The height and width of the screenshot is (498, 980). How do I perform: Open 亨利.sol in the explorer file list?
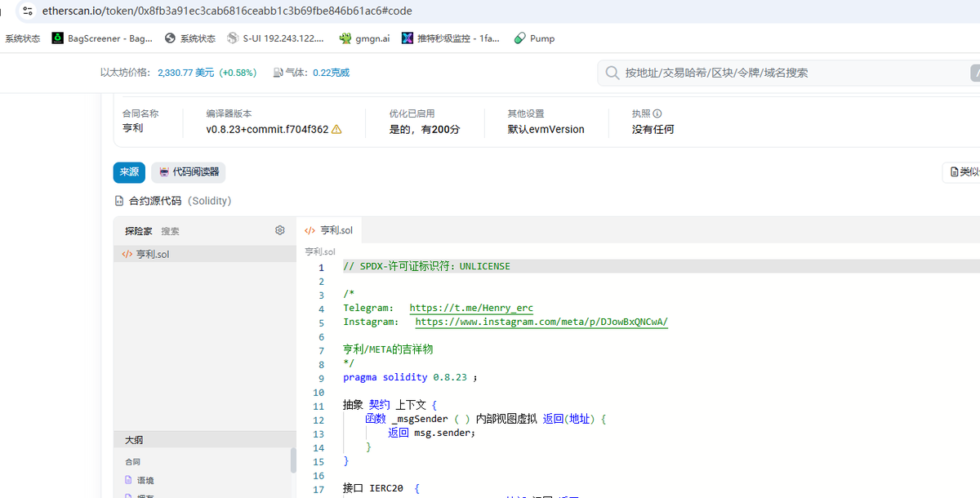204,255
